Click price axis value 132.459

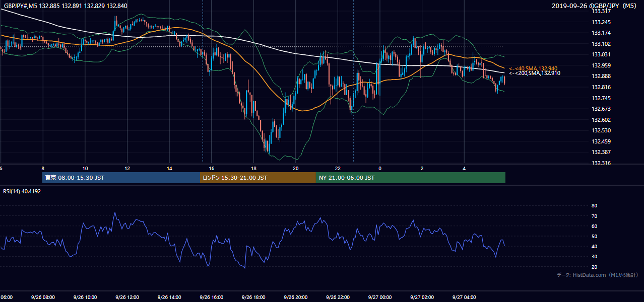tap(601, 141)
